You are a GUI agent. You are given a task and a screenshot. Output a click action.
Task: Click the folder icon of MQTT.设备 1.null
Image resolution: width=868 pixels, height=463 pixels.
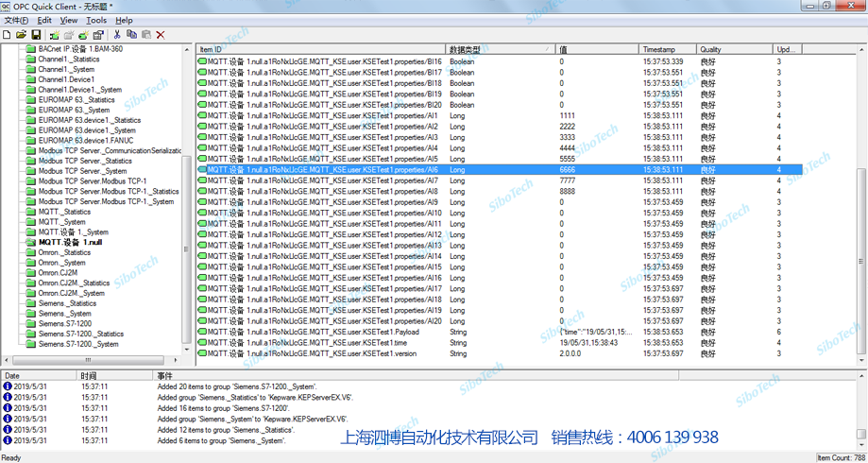click(30, 243)
